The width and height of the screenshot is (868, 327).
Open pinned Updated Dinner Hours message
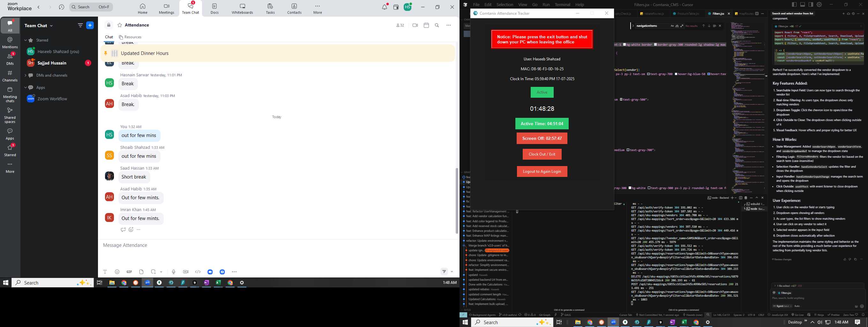pos(278,53)
